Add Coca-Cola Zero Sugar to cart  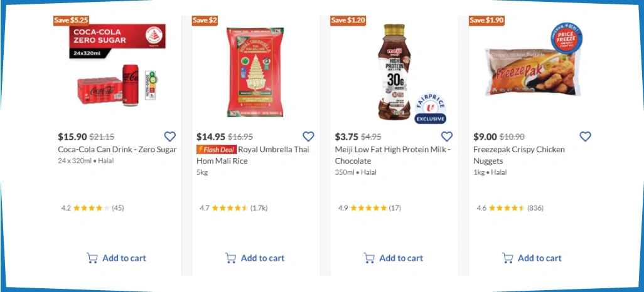117,258
